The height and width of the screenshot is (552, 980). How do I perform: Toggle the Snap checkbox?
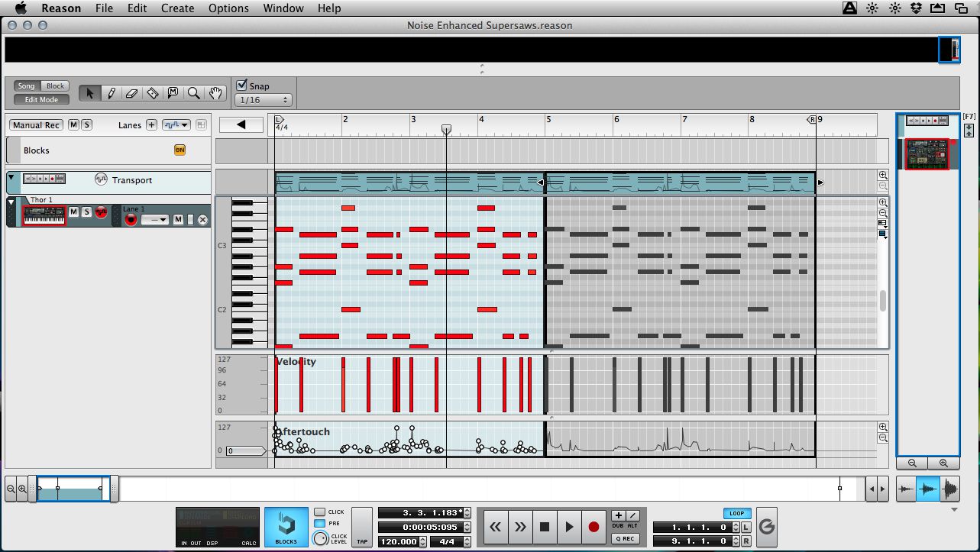[x=242, y=85]
